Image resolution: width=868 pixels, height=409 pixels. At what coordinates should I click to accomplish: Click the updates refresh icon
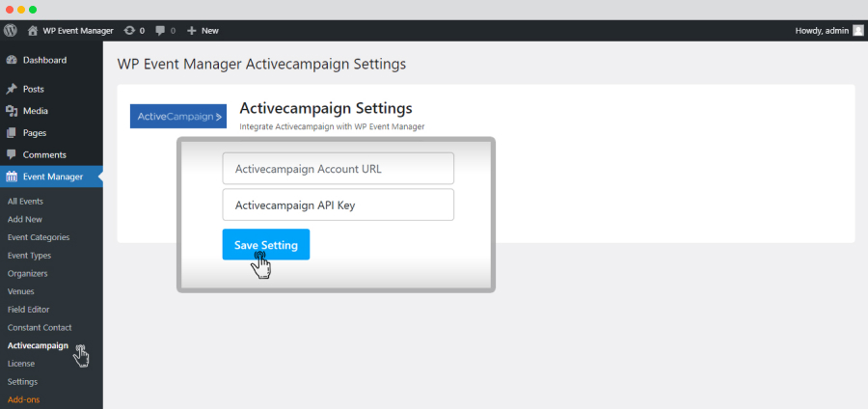coord(129,31)
